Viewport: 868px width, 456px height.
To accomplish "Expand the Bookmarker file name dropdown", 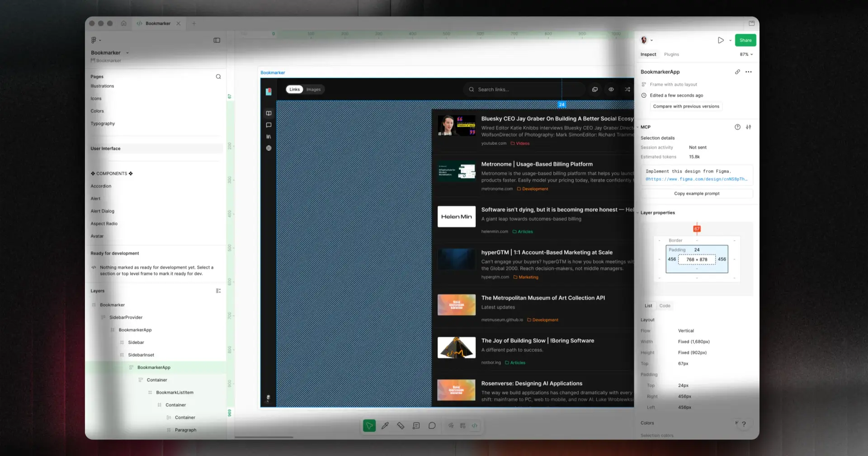I will [127, 53].
